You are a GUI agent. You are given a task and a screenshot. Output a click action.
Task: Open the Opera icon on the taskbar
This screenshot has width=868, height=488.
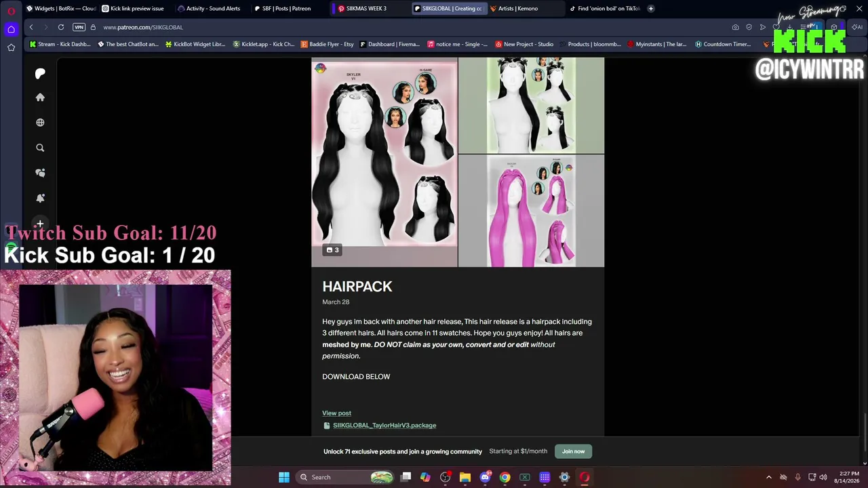click(x=585, y=477)
